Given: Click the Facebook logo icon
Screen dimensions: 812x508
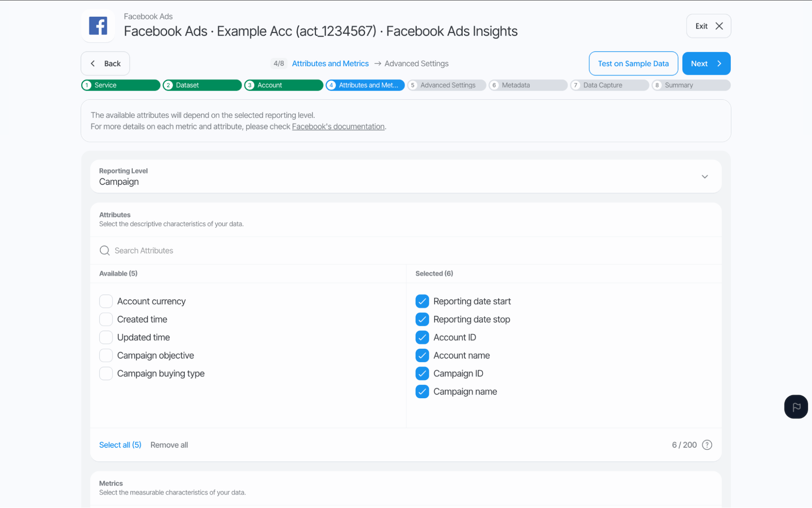Looking at the screenshot, I should click(x=98, y=26).
